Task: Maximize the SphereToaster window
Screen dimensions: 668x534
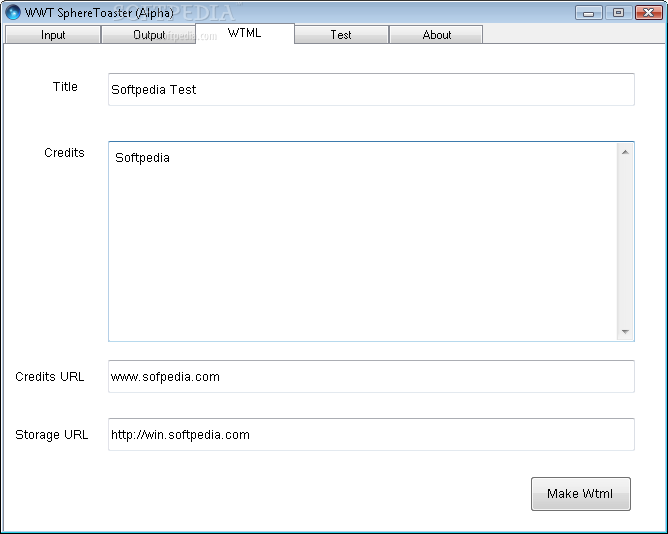Action: (x=618, y=13)
